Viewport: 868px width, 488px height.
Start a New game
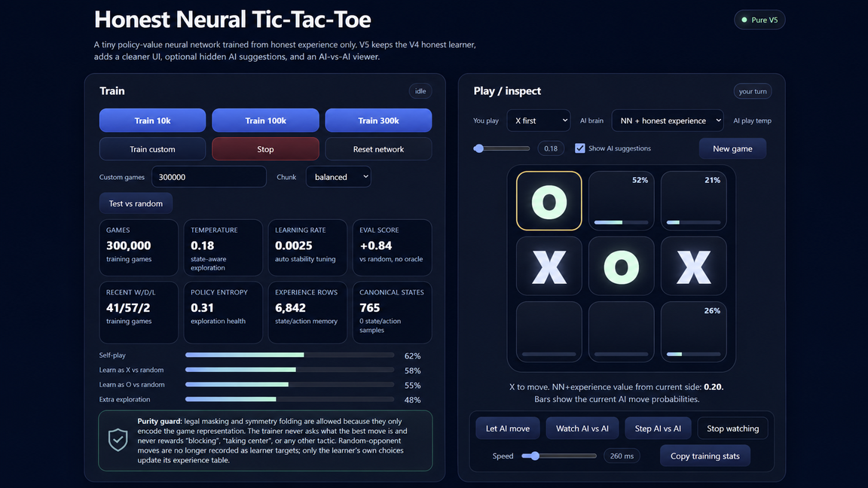point(732,148)
